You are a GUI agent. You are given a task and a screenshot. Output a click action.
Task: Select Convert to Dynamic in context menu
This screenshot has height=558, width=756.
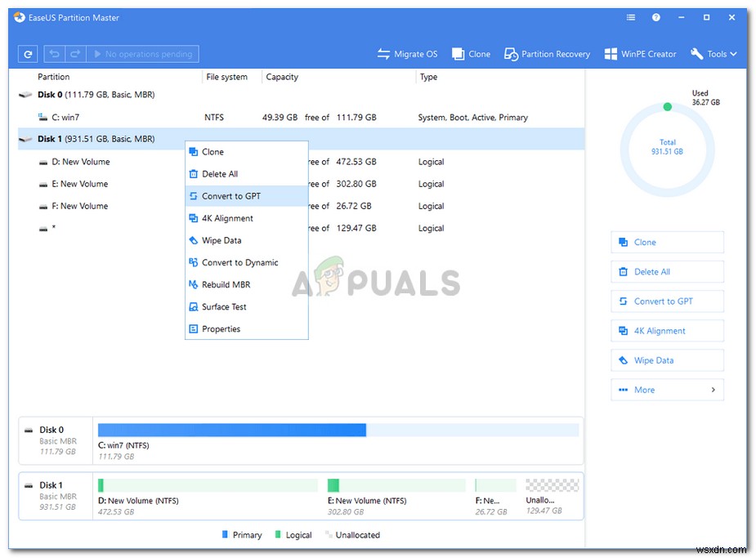point(246,262)
